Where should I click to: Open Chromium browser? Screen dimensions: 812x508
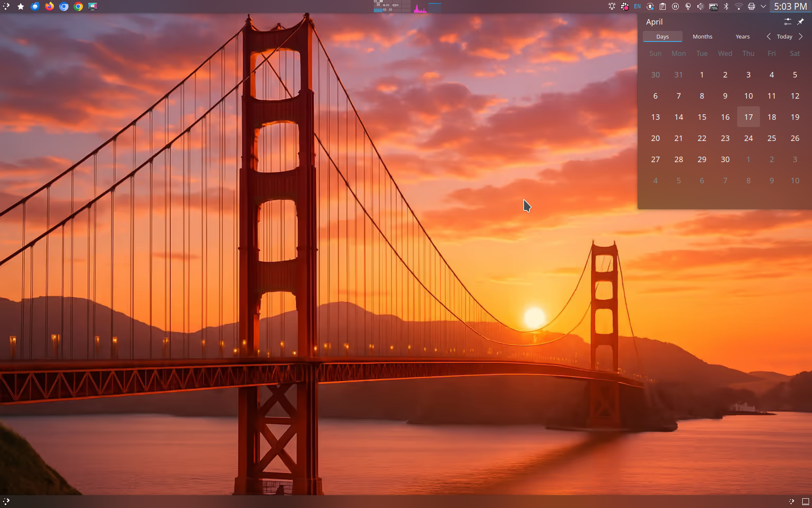point(64,6)
